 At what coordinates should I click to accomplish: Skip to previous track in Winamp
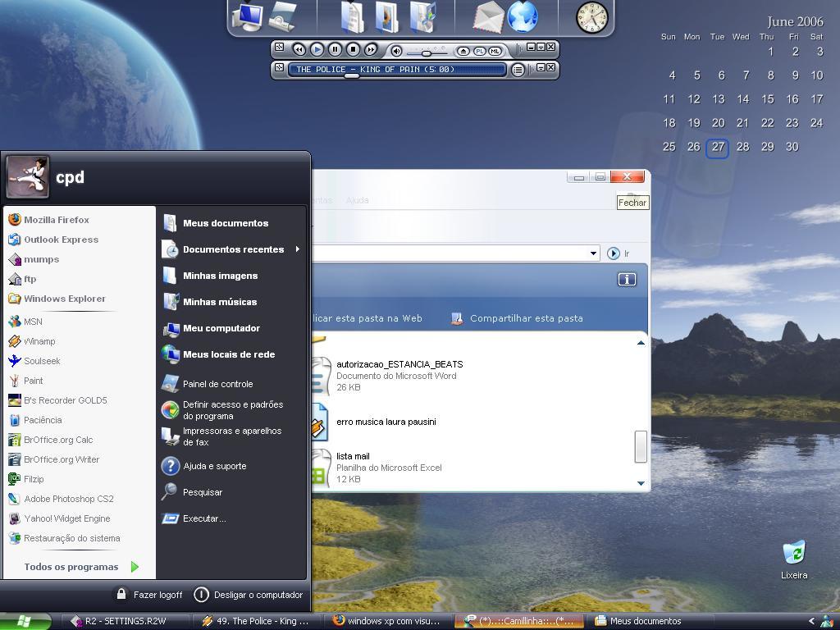point(299,50)
